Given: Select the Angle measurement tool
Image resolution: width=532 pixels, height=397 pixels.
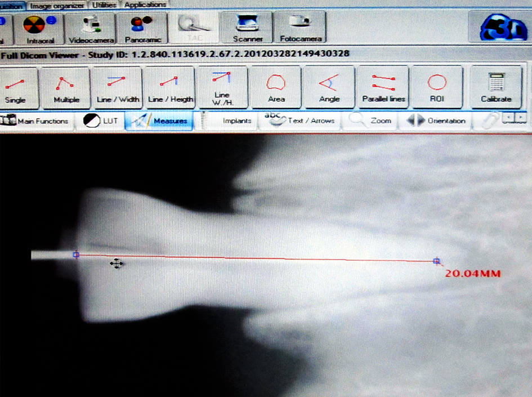Looking at the screenshot, I should coord(329,88).
